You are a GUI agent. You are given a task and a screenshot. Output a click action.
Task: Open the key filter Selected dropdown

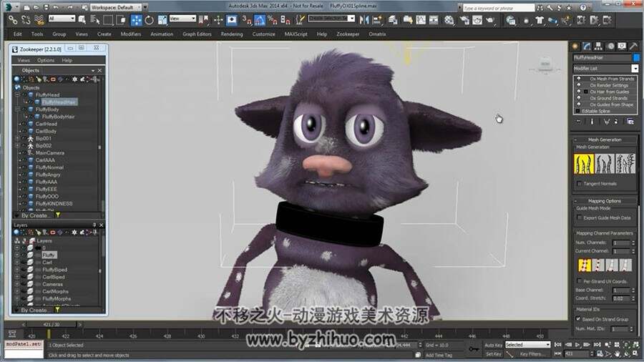point(527,345)
